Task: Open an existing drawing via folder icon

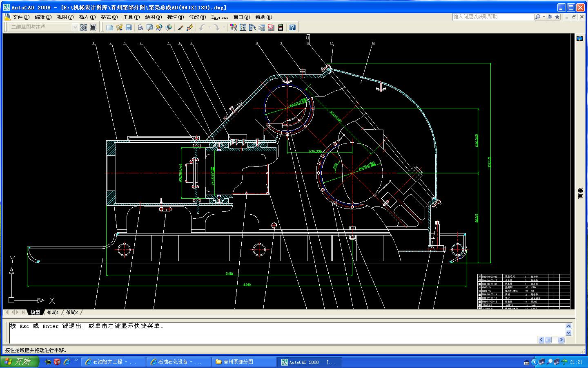Action: 119,27
